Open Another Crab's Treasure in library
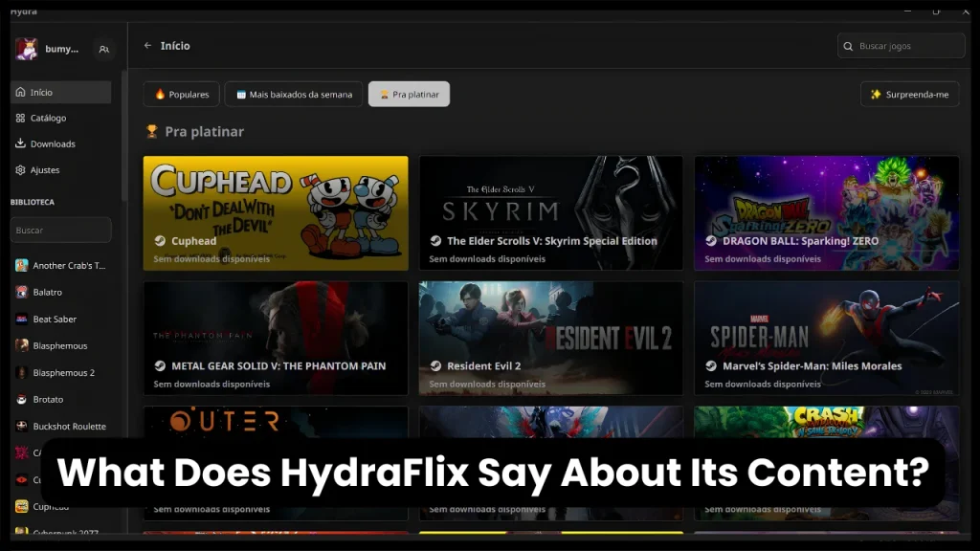This screenshot has height=551, width=980. click(60, 266)
